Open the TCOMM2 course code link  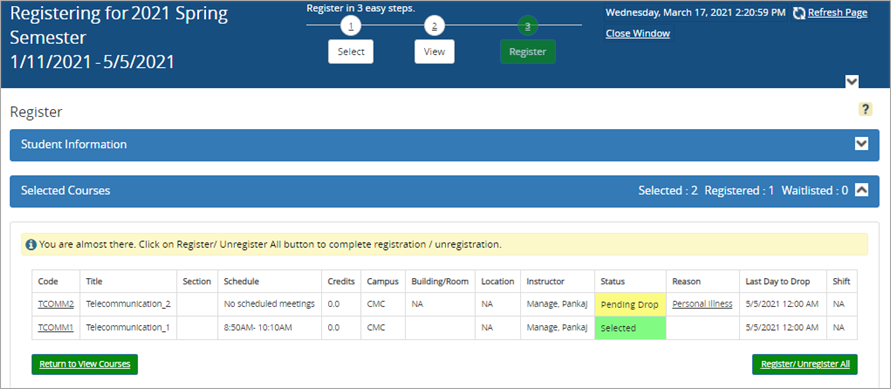[x=56, y=304]
